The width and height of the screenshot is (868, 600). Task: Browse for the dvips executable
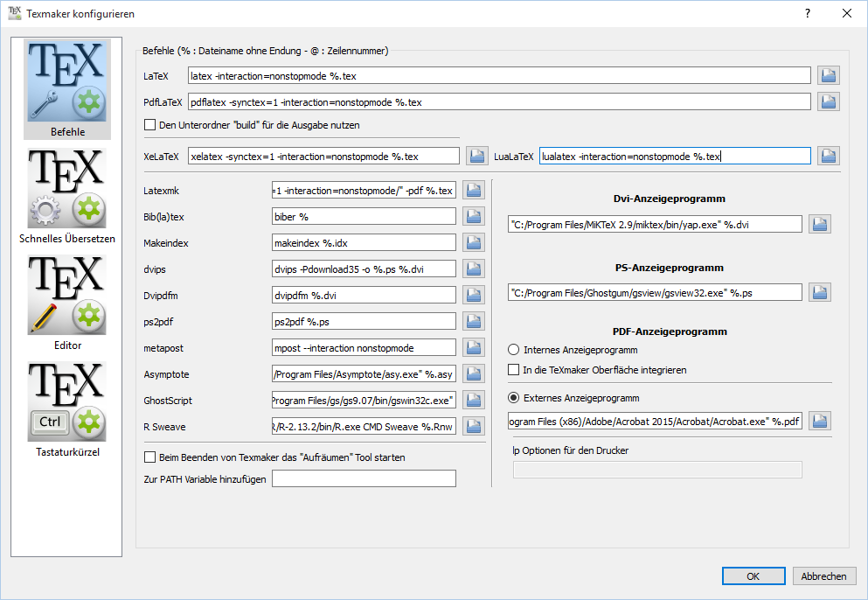pos(473,269)
